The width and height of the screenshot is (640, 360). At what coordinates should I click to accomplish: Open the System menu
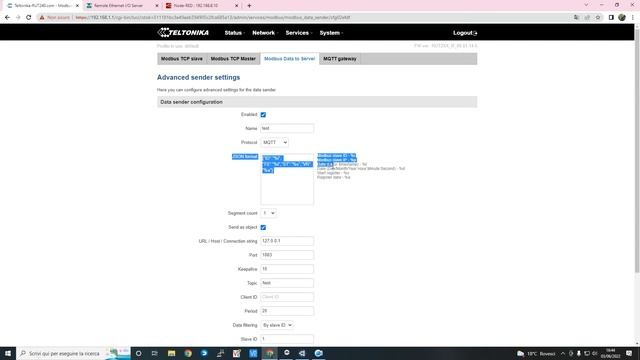point(331,33)
